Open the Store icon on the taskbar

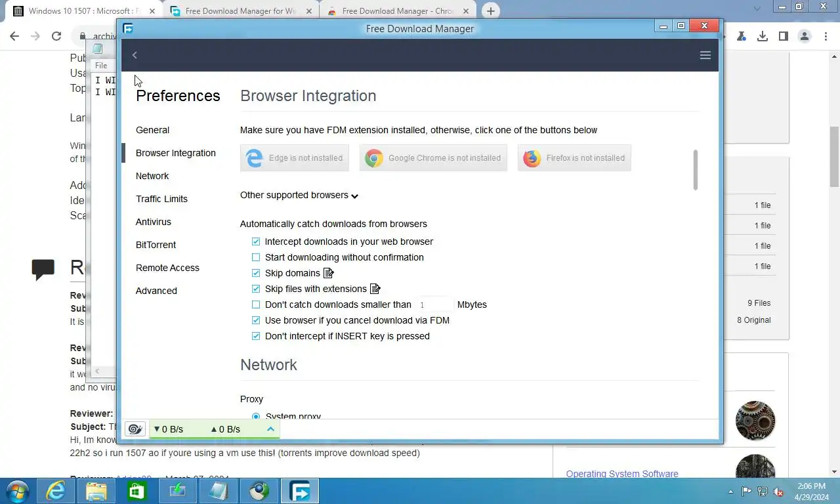tap(137, 491)
